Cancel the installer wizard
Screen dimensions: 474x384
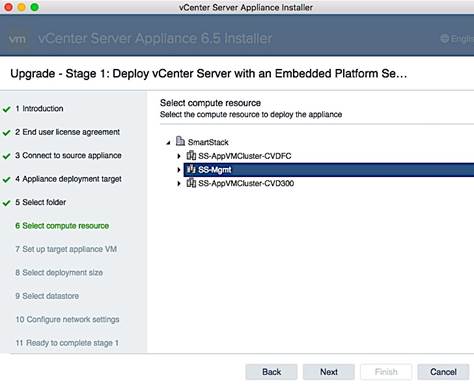(443, 372)
